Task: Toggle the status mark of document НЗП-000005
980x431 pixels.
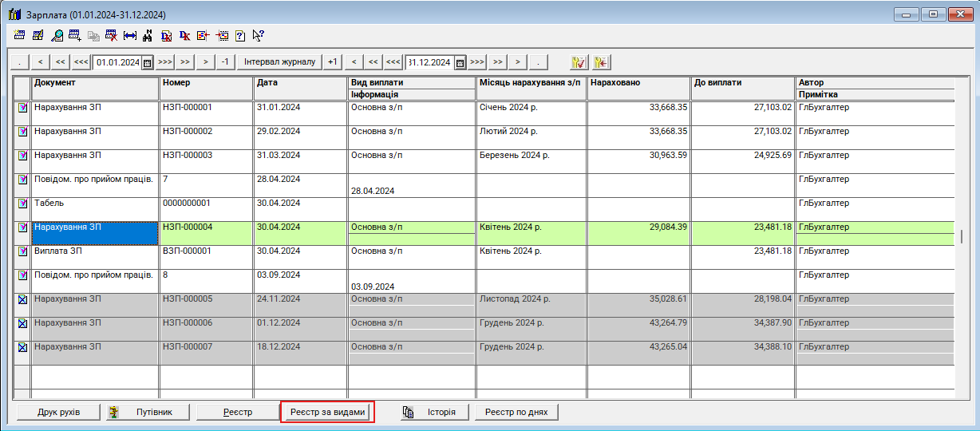Action: pos(22,299)
